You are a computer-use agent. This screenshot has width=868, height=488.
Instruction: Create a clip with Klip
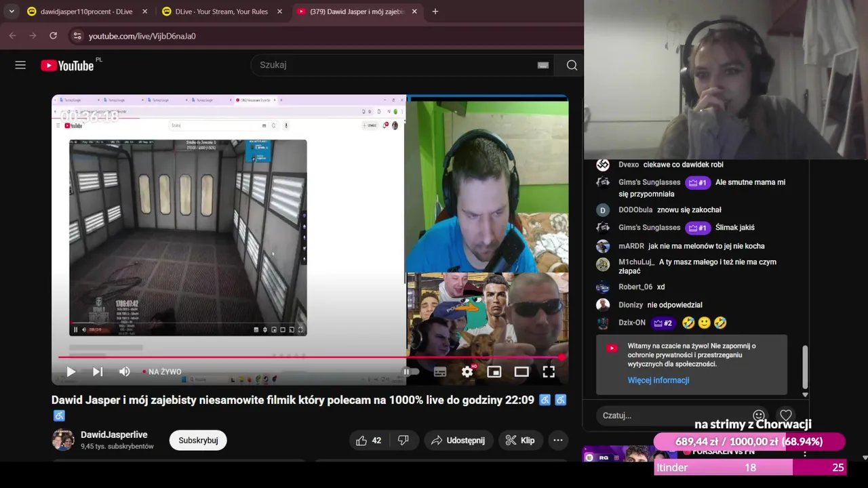coord(520,441)
